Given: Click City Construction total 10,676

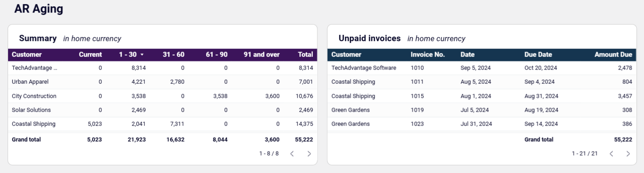Looking at the screenshot, I should [x=304, y=96].
